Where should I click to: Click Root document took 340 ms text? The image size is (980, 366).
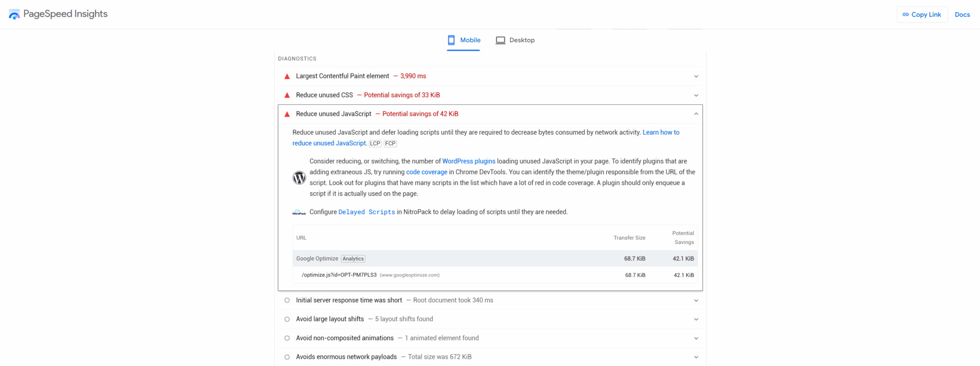[453, 300]
